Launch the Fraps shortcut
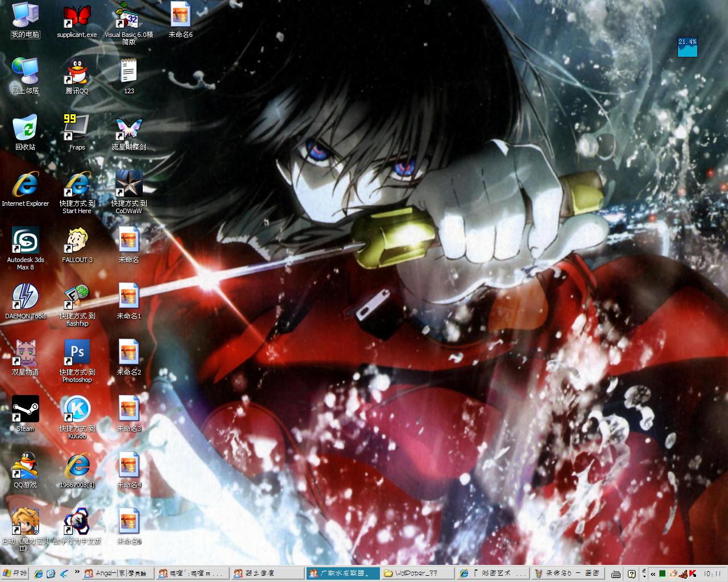This screenshot has width=728, height=582. 77,132
